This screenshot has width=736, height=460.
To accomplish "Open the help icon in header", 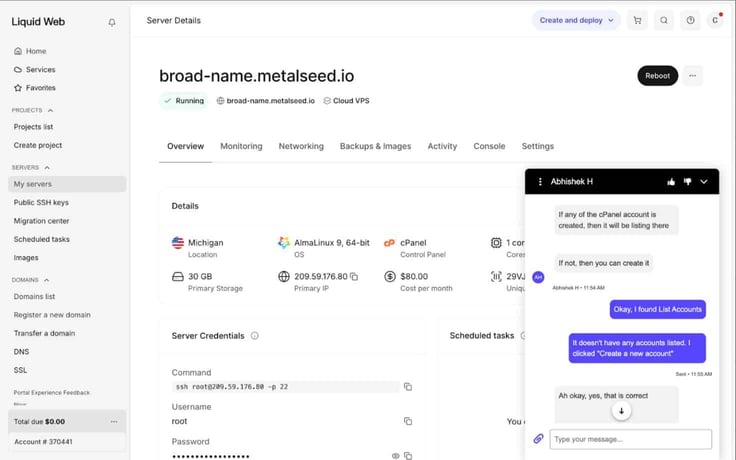I will 690,20.
